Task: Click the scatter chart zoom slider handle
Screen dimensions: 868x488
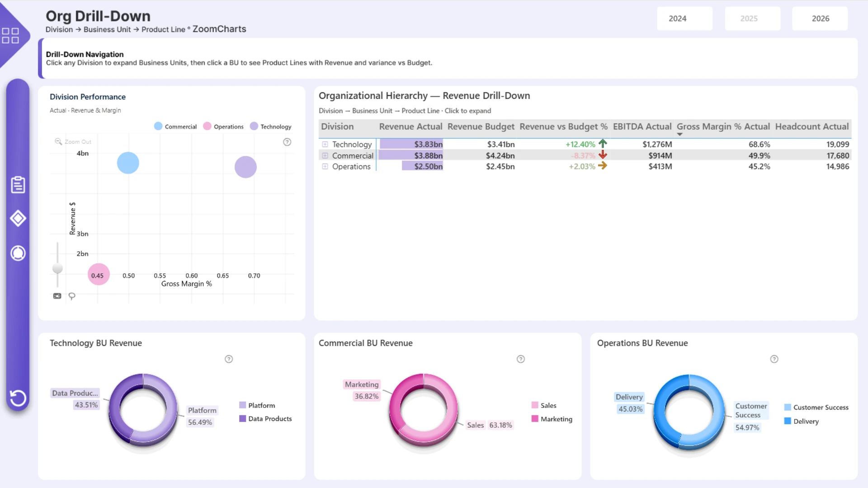Action: (57, 268)
